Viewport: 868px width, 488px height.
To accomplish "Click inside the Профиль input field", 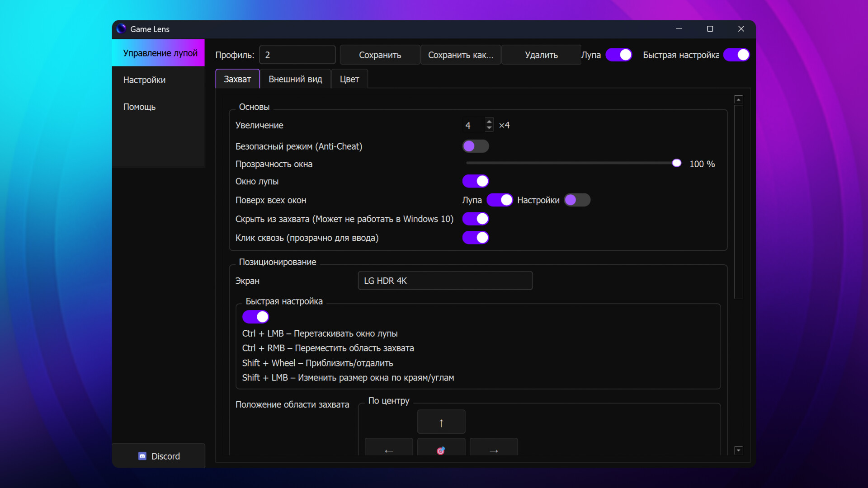I will click(297, 55).
